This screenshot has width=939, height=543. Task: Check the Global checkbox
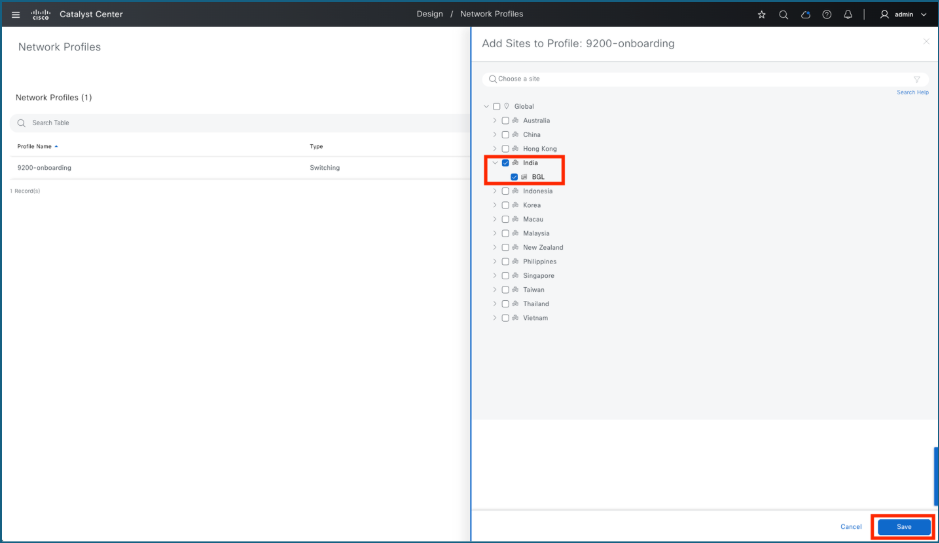coord(496,107)
